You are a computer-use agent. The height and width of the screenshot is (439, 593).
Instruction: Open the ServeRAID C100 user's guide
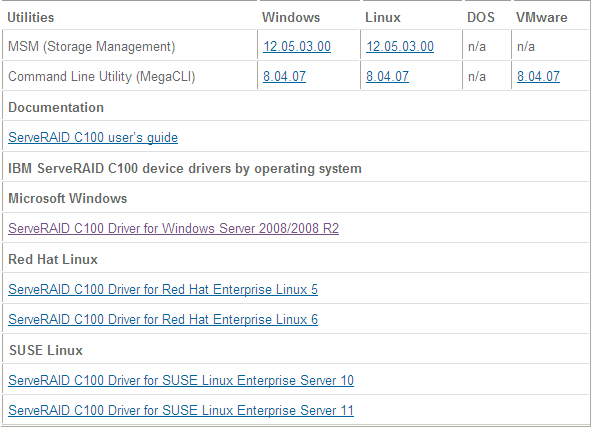(x=93, y=137)
